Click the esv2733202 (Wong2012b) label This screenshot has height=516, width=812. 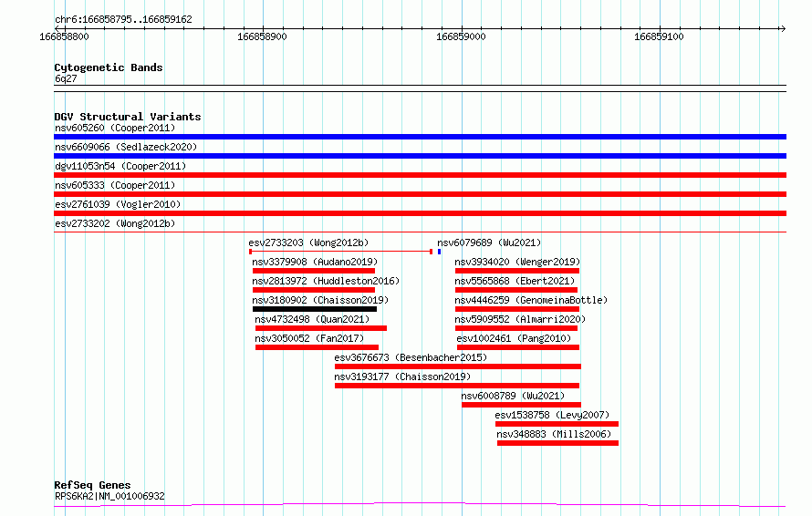[x=115, y=223]
